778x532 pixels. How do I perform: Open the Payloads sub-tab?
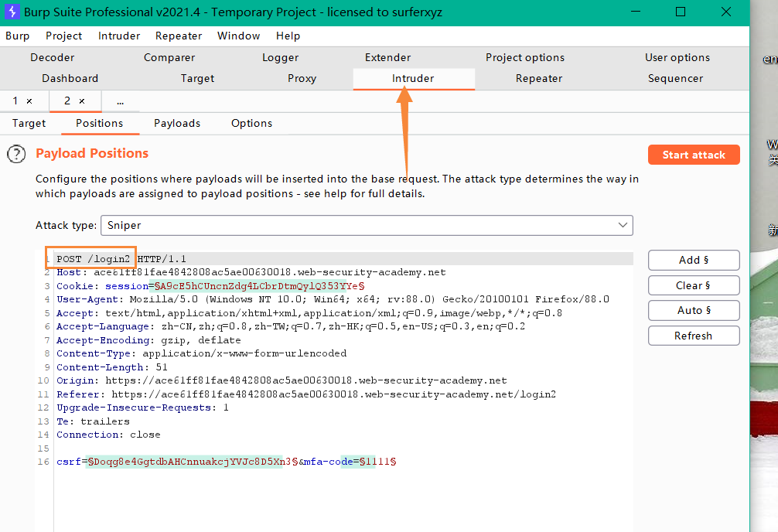[x=177, y=123]
